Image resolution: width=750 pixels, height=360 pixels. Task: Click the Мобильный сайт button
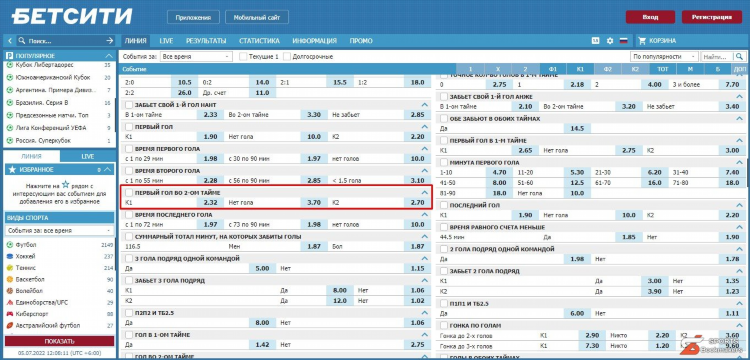(257, 17)
